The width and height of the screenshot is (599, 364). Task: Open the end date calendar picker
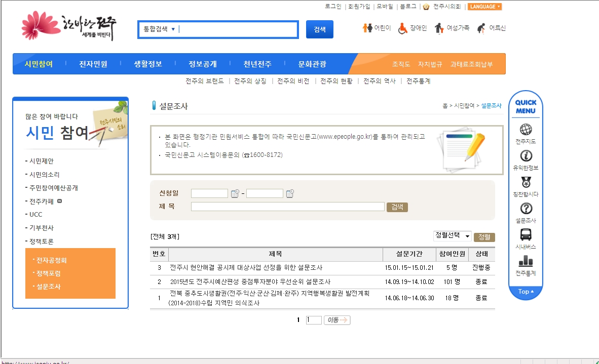(290, 193)
